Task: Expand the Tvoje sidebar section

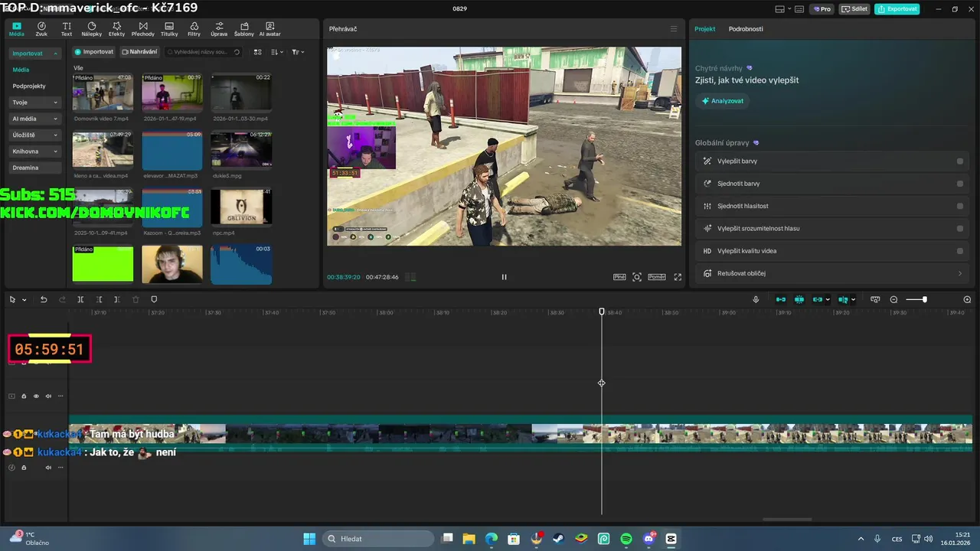Action: pos(35,103)
